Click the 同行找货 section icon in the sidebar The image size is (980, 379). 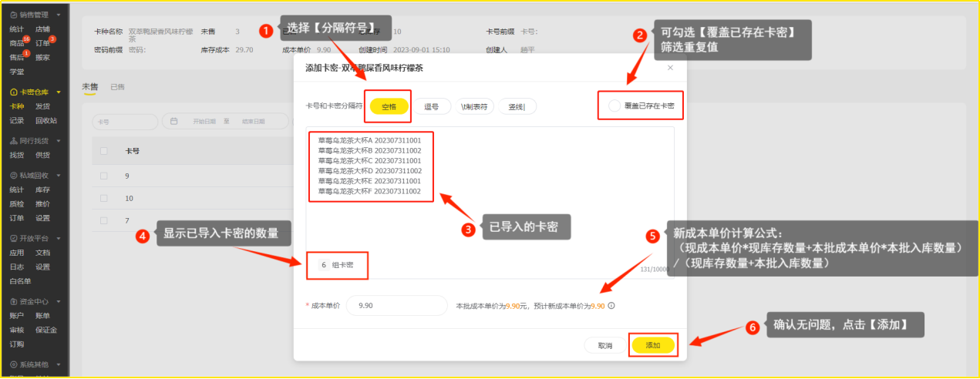[x=13, y=141]
